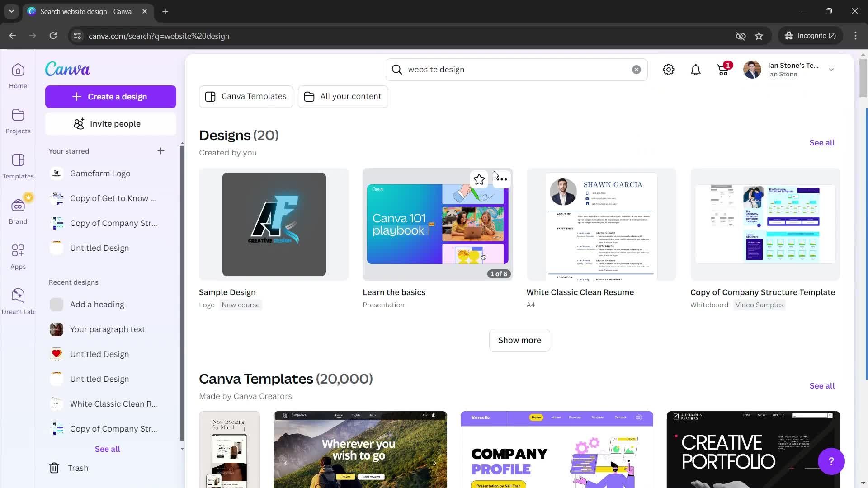Bookmark this page with the star icon
This screenshot has height=488, width=868.
pos(759,36)
